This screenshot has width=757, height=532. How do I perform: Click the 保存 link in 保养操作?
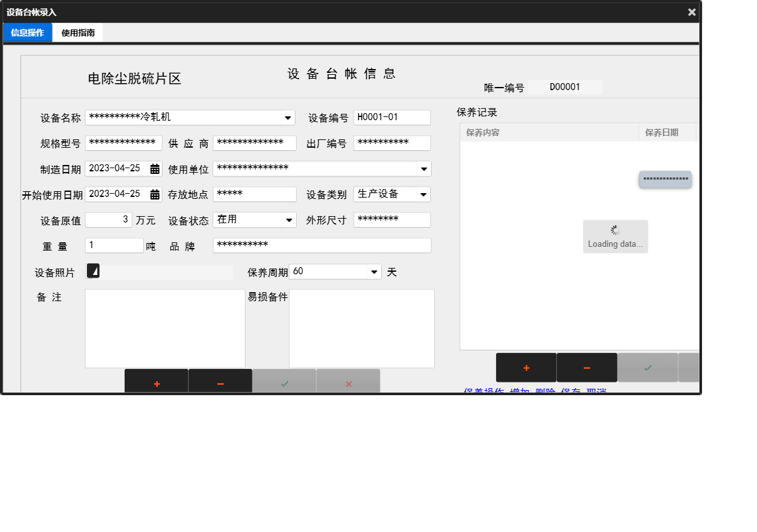click(x=570, y=391)
